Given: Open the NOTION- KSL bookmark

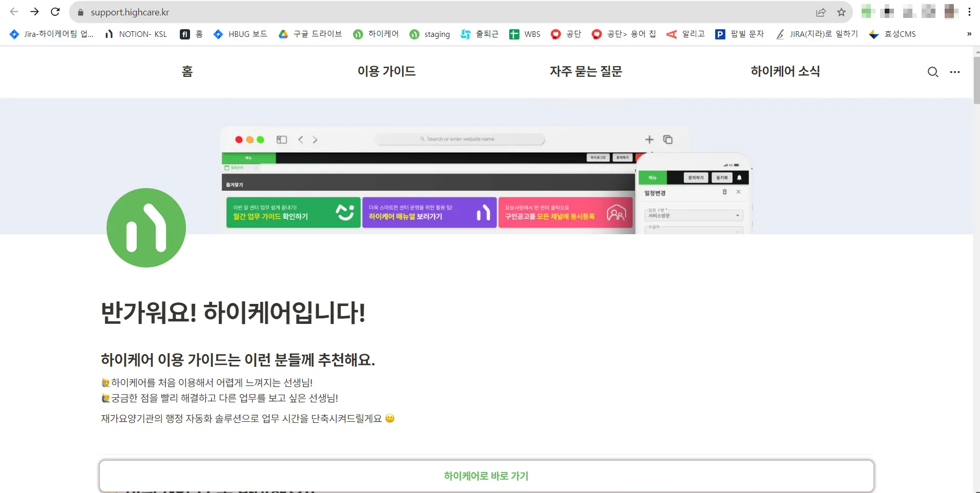Looking at the screenshot, I should point(136,34).
